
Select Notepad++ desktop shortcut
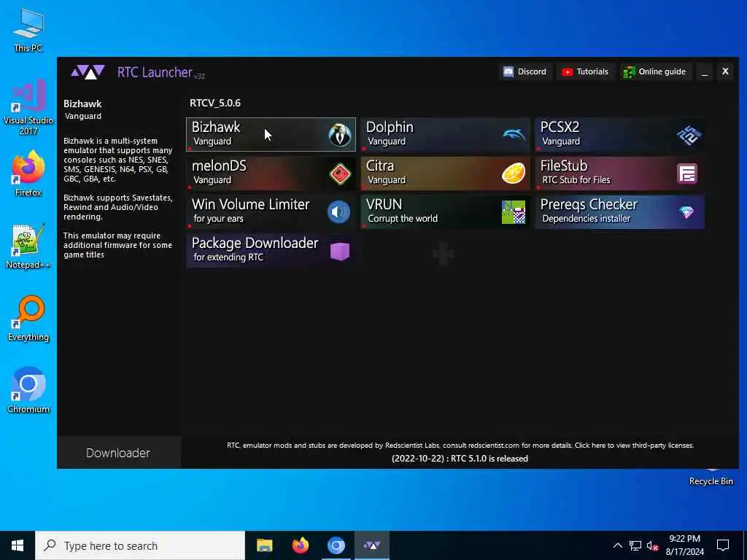(28, 246)
